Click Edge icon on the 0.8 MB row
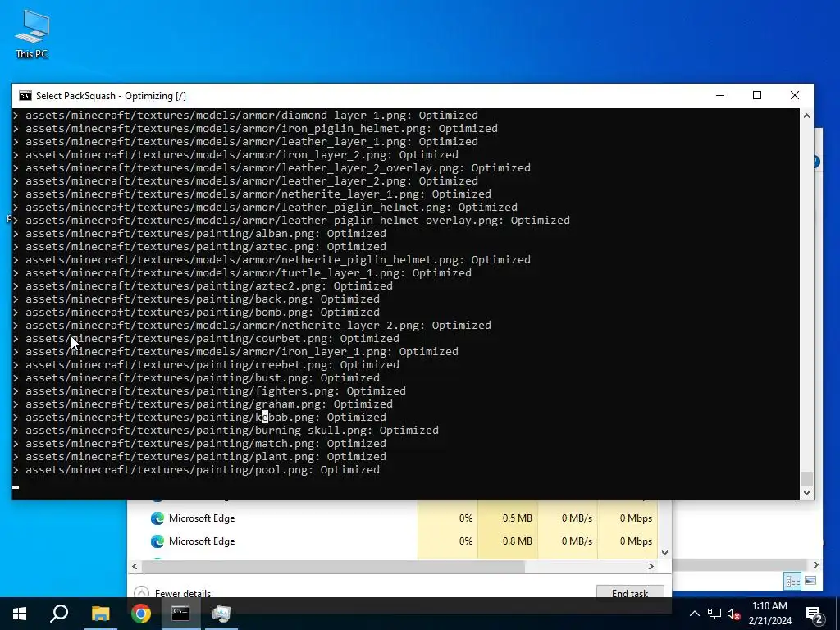 [x=157, y=541]
